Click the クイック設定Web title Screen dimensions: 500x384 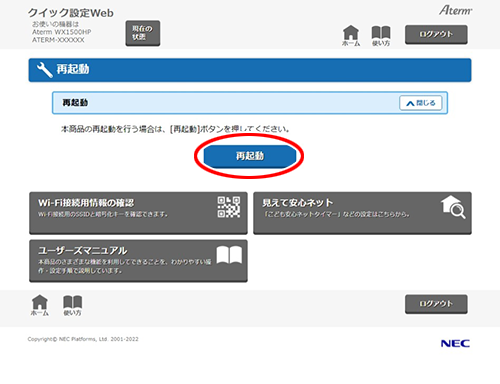point(71,13)
